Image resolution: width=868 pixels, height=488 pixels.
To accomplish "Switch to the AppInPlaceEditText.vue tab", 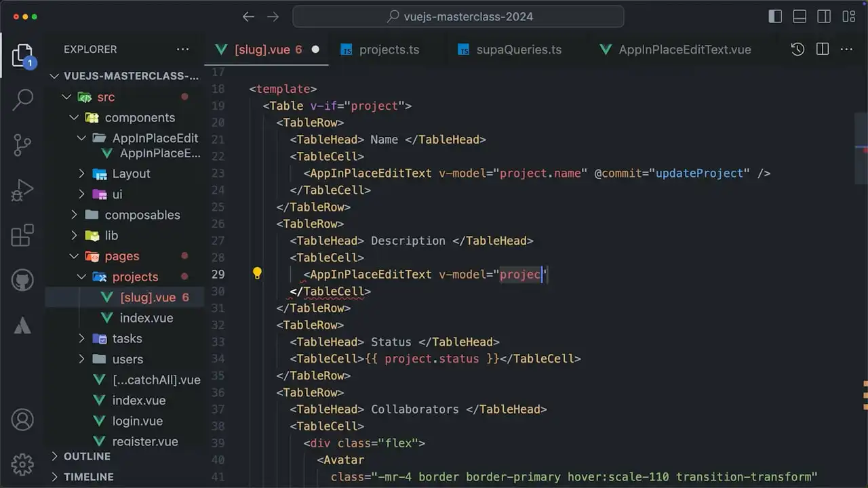I will [x=684, y=49].
